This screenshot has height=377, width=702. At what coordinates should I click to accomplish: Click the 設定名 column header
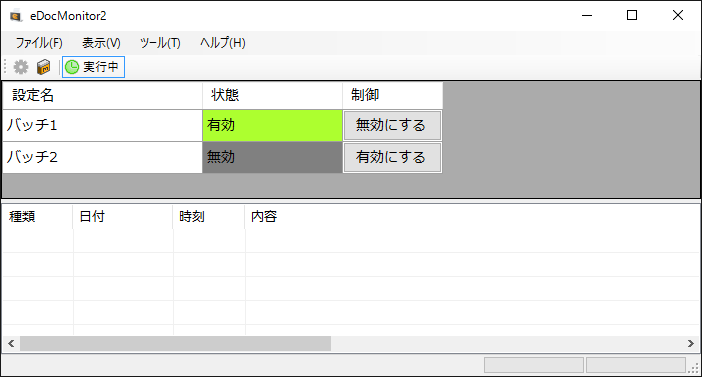coord(103,95)
